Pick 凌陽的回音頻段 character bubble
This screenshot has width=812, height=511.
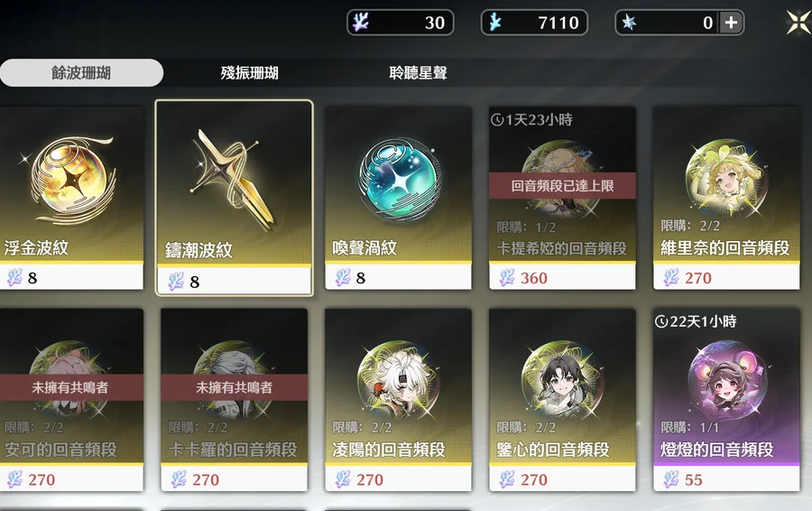pyautogui.click(x=398, y=400)
